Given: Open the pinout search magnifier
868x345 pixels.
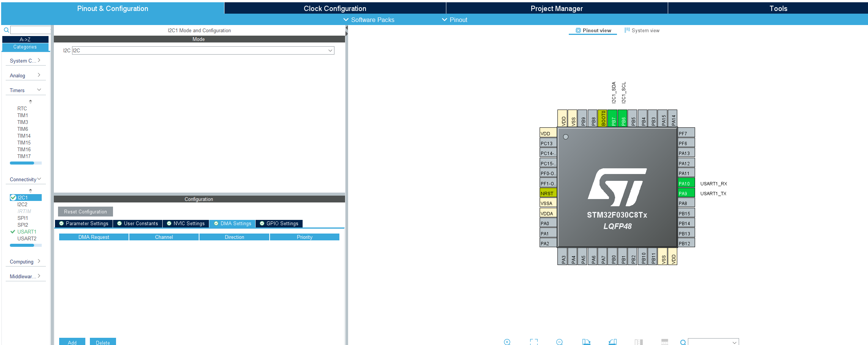Looking at the screenshot, I should tap(682, 342).
